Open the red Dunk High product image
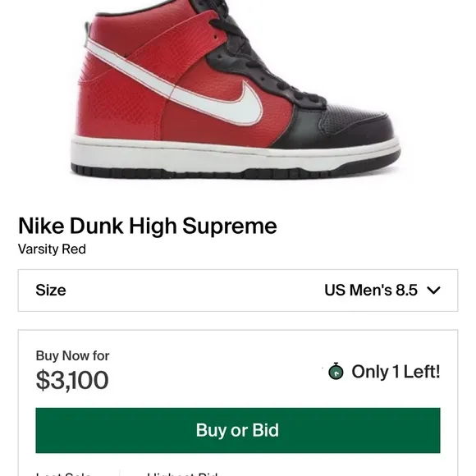The height and width of the screenshot is (476, 476). pyautogui.click(x=236, y=89)
